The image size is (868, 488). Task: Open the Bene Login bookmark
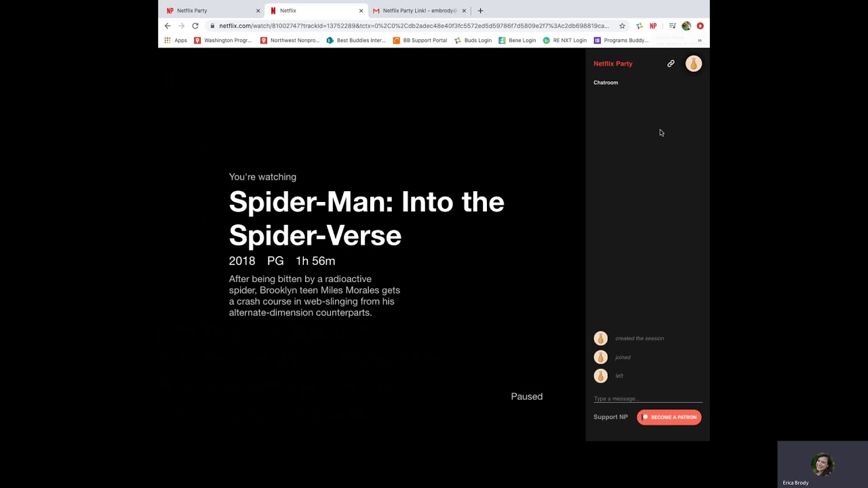(517, 41)
